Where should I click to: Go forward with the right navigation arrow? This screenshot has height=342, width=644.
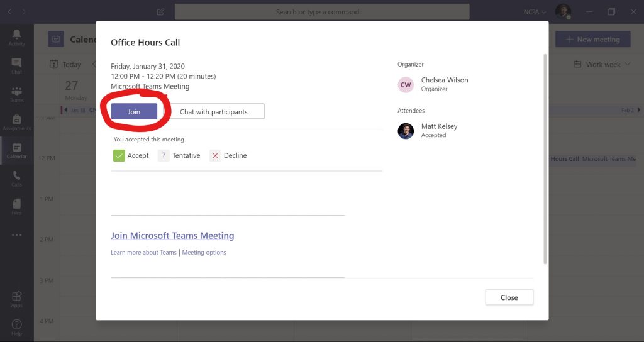25,12
